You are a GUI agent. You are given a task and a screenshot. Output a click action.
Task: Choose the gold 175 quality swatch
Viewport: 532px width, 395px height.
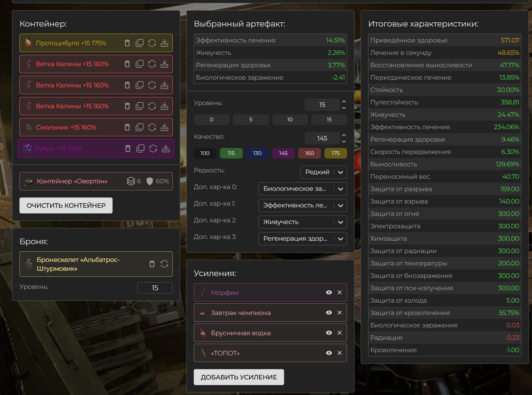pos(336,153)
